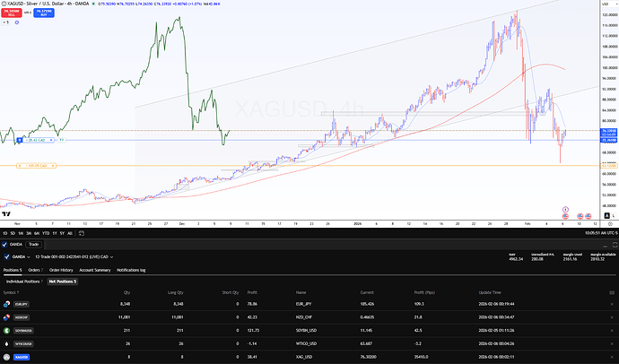Click the WTICOUSD symbol tag

[x=23, y=344]
